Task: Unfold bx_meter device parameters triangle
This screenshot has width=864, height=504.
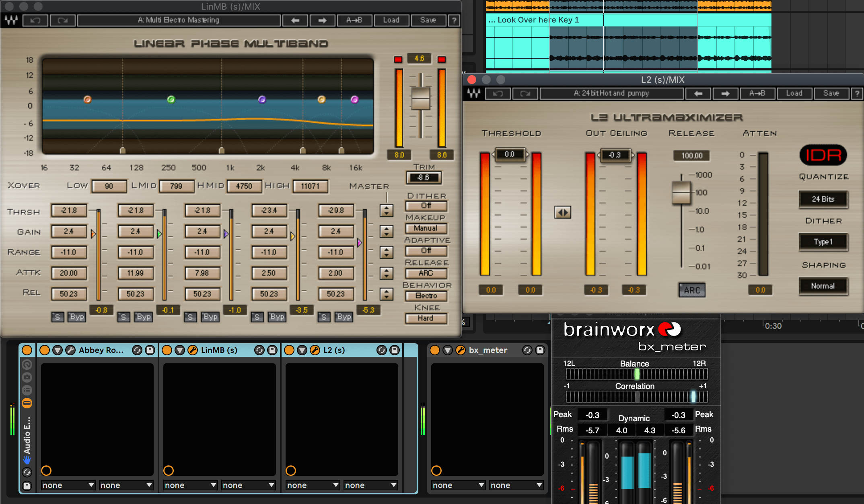Action: pyautogui.click(x=448, y=350)
